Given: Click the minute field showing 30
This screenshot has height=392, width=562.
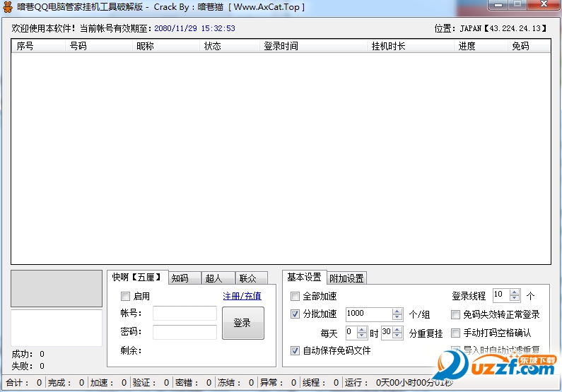Looking at the screenshot, I should pyautogui.click(x=387, y=333).
